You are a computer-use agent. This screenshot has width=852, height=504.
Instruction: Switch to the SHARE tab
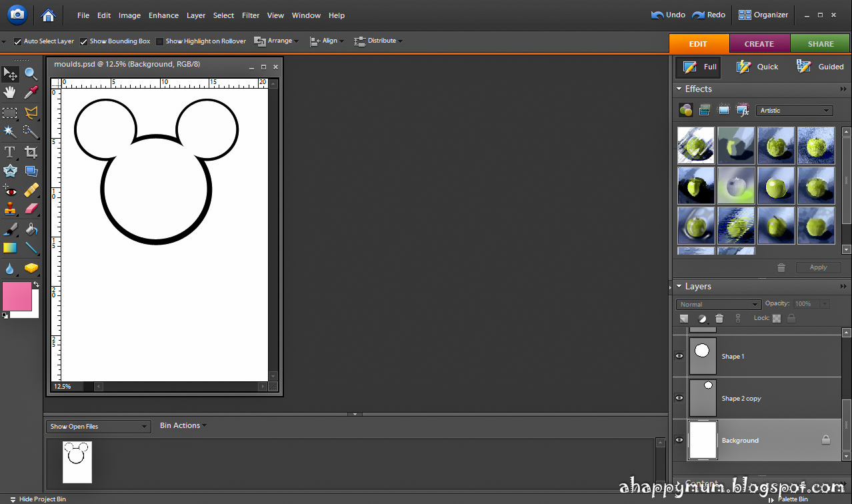click(x=821, y=43)
